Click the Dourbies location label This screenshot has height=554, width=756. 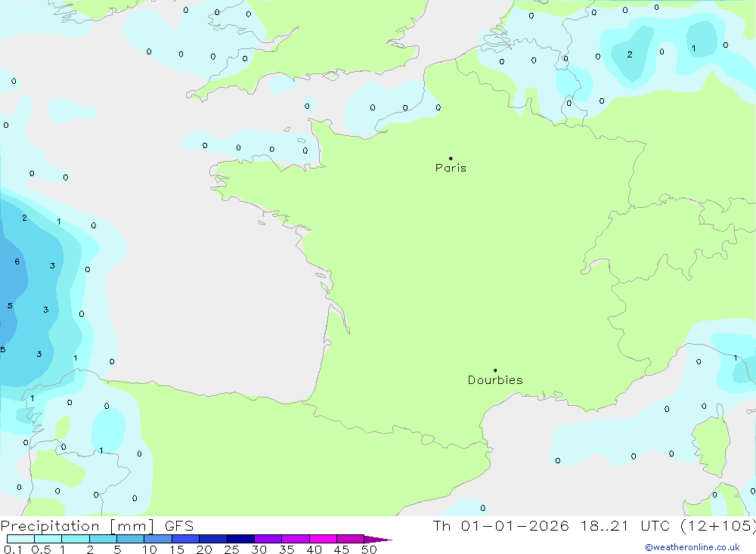(495, 380)
